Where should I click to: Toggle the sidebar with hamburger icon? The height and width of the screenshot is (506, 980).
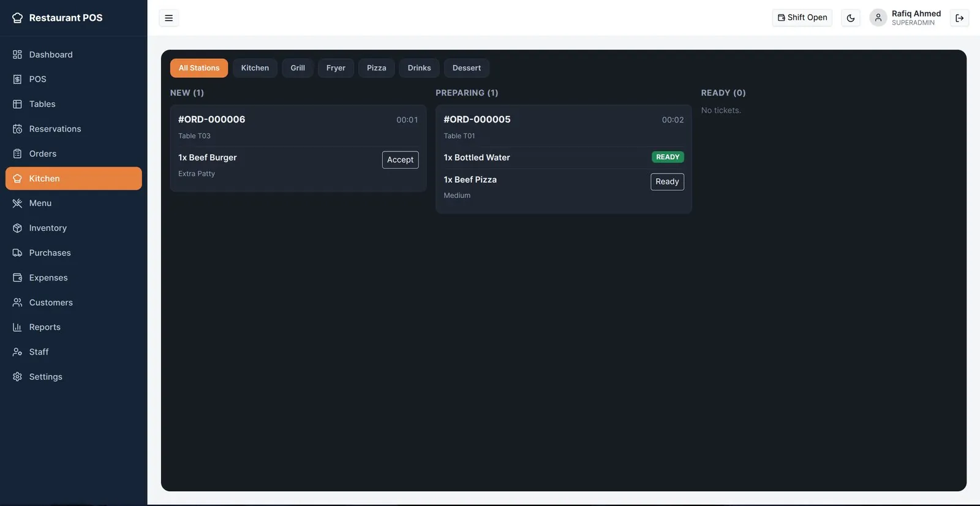pos(169,18)
